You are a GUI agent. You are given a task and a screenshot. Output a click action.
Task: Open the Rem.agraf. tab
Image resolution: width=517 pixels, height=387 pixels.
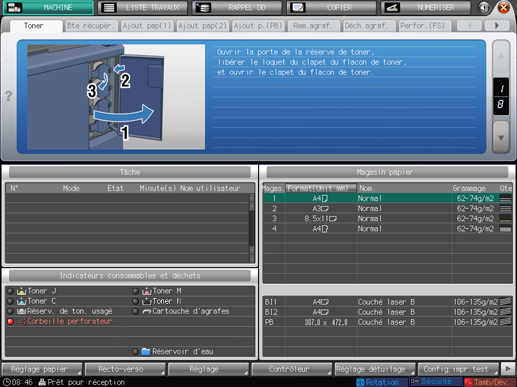pyautogui.click(x=313, y=26)
